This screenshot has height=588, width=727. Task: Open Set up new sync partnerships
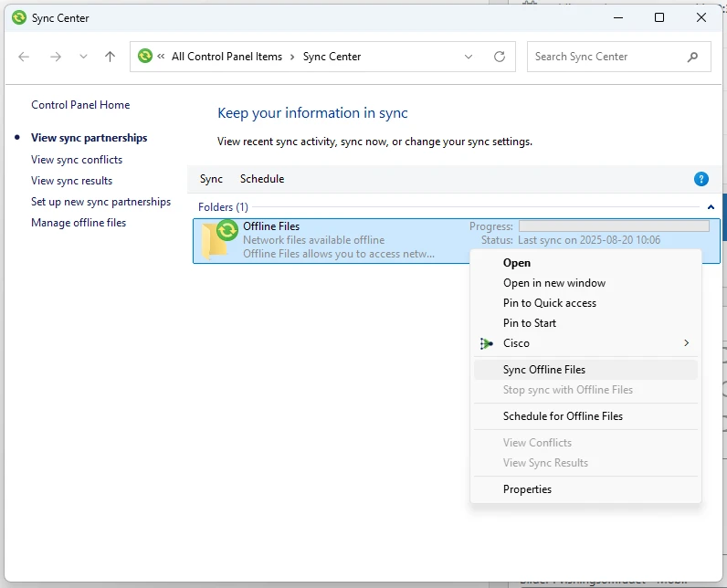tap(101, 202)
